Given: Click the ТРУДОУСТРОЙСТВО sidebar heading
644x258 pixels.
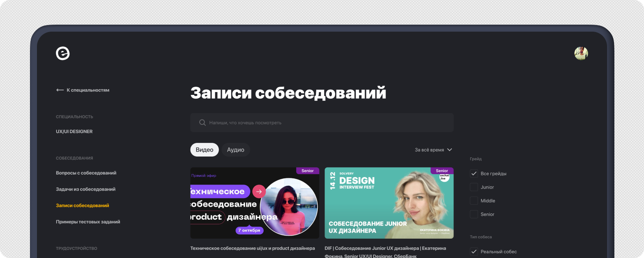Looking at the screenshot, I should coord(76,249).
